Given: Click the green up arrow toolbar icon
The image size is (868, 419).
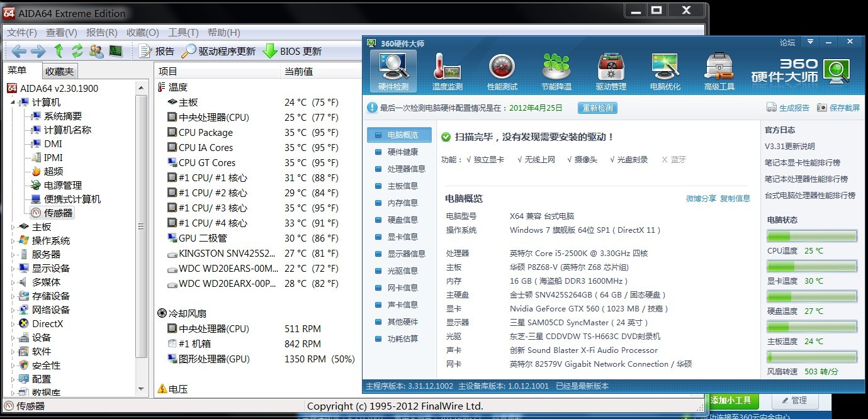Looking at the screenshot, I should [x=59, y=51].
